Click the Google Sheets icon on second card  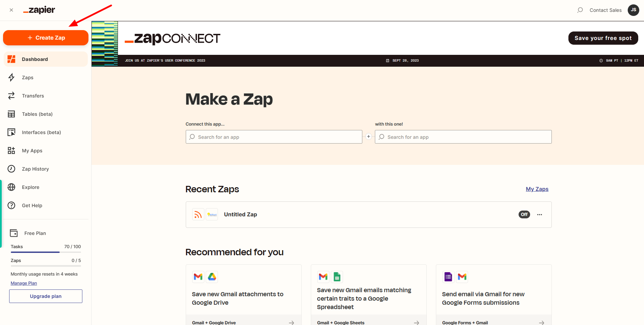tap(337, 277)
